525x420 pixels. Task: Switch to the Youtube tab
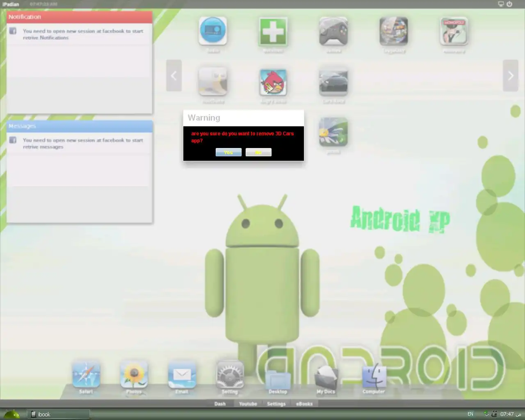coord(248,404)
